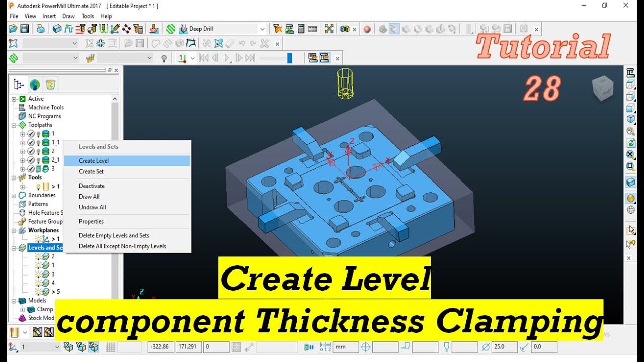This screenshot has height=362, width=644.
Task: Open the toolpath selector dropdown in third toolbar row
Action: [x=75, y=58]
